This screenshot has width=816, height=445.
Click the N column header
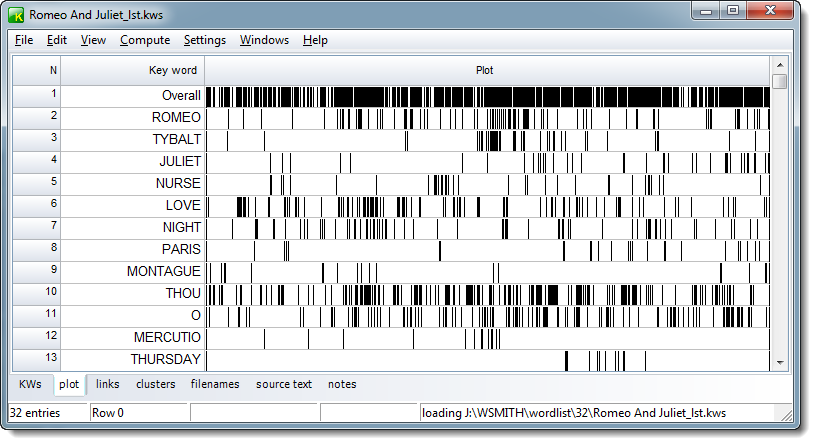(37, 70)
